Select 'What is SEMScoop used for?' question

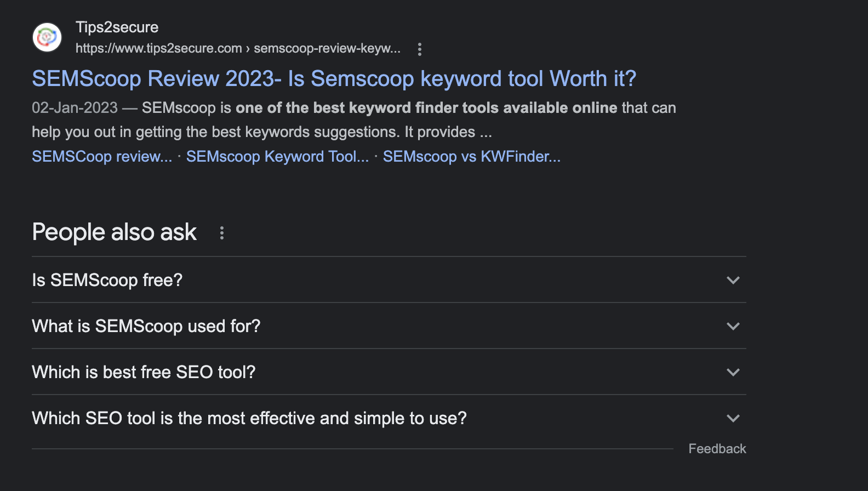146,326
